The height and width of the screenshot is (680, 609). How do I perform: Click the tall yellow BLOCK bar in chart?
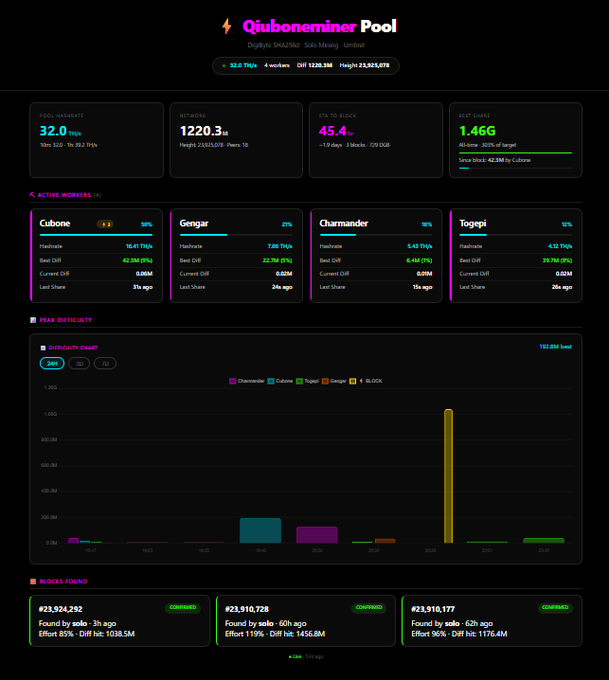[449, 476]
